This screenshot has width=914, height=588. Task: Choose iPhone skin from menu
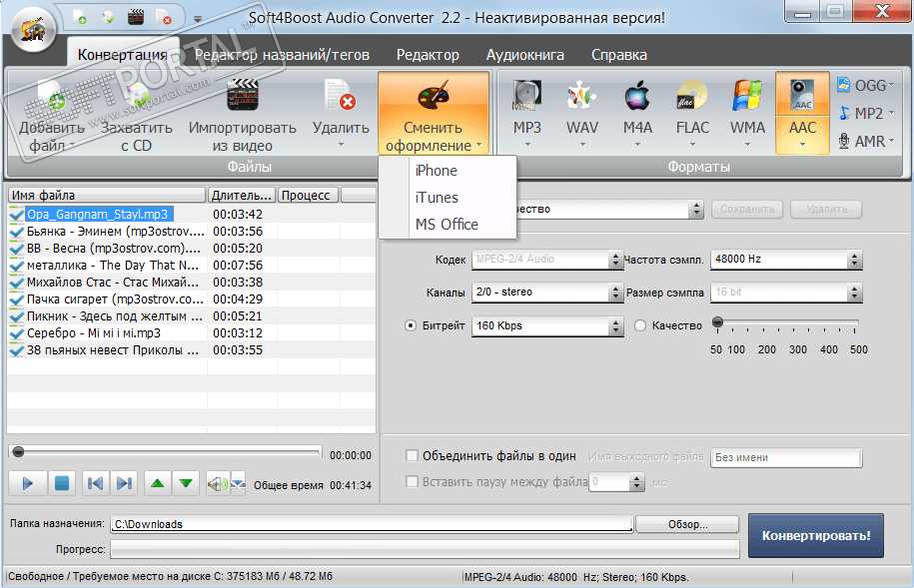pyautogui.click(x=448, y=171)
